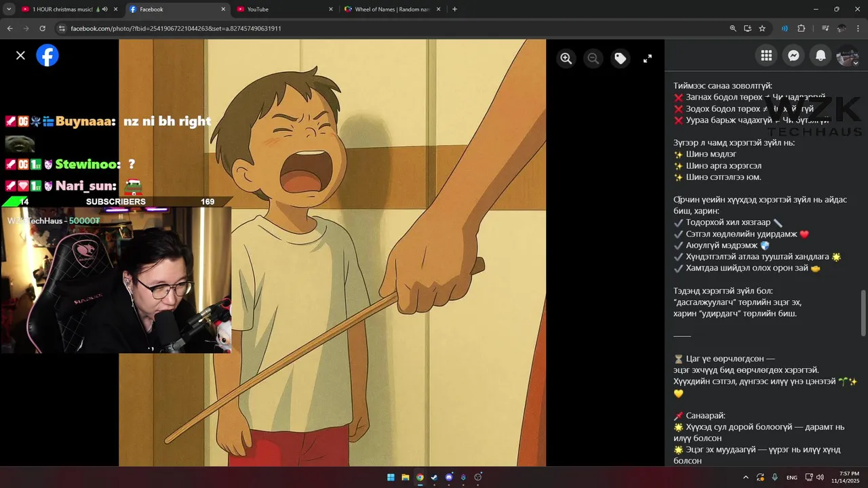
Task: Switch to Wheel of Names tab
Action: 393,9
